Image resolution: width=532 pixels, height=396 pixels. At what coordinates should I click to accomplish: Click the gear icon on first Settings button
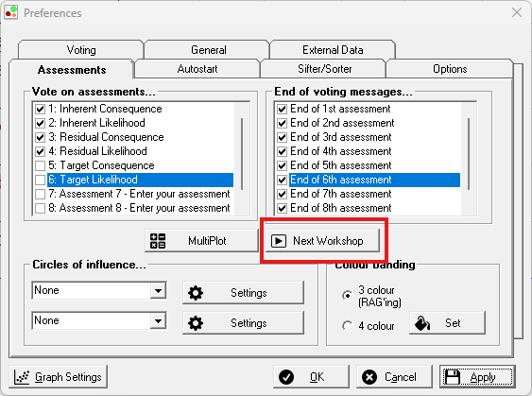pyautogui.click(x=196, y=293)
